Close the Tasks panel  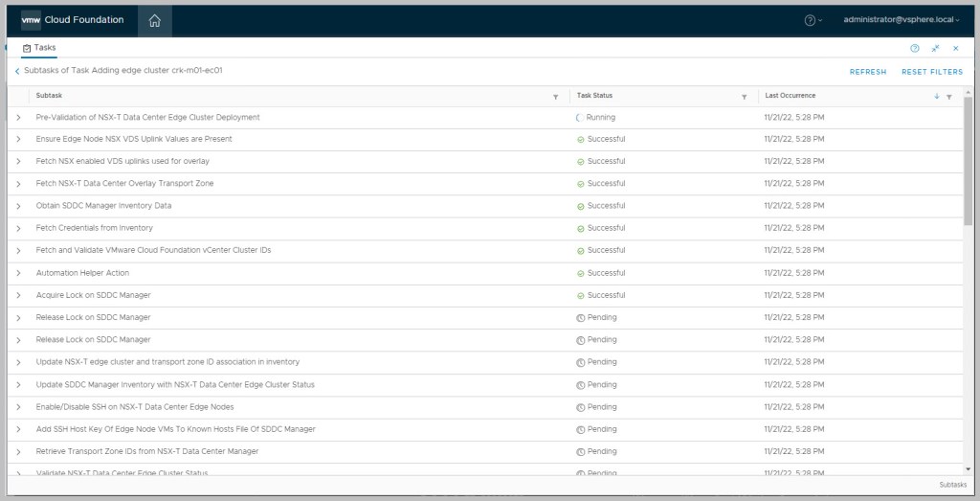pos(956,48)
